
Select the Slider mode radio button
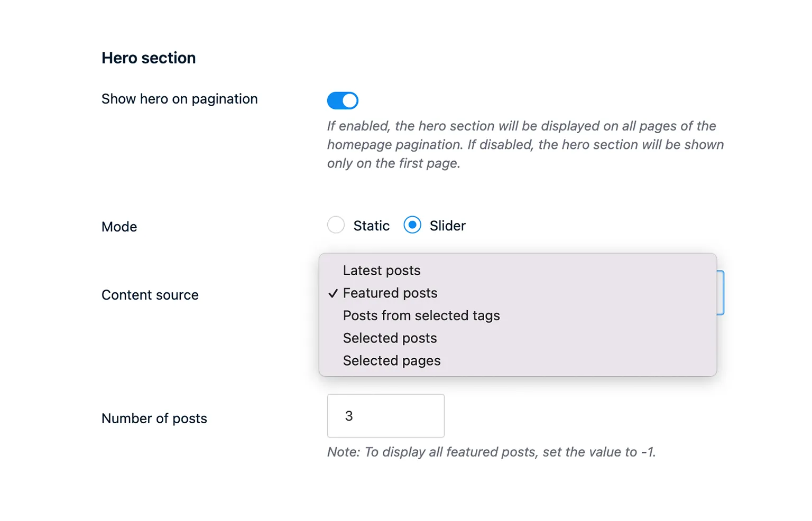pos(412,225)
